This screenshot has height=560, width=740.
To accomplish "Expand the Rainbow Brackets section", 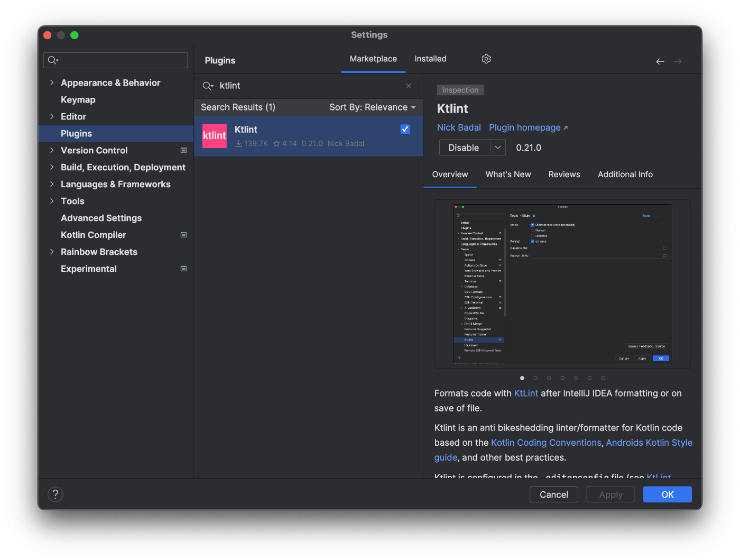I will coord(52,252).
